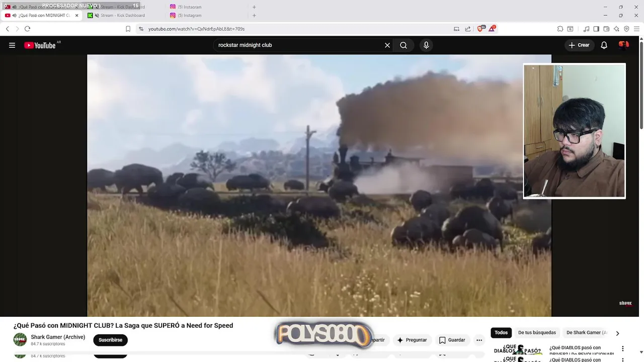
Task: Save video with Guardar button
Action: [x=452, y=340]
